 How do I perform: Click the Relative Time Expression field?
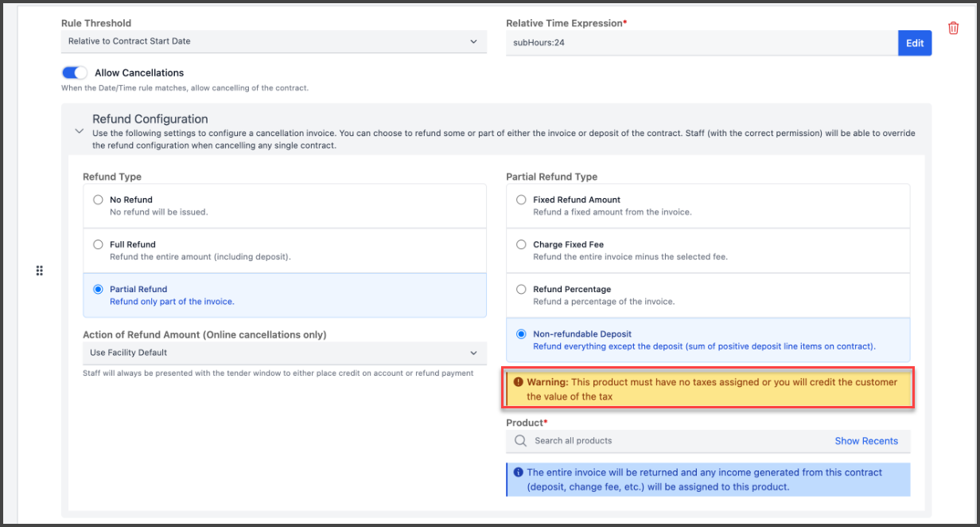[x=702, y=43]
